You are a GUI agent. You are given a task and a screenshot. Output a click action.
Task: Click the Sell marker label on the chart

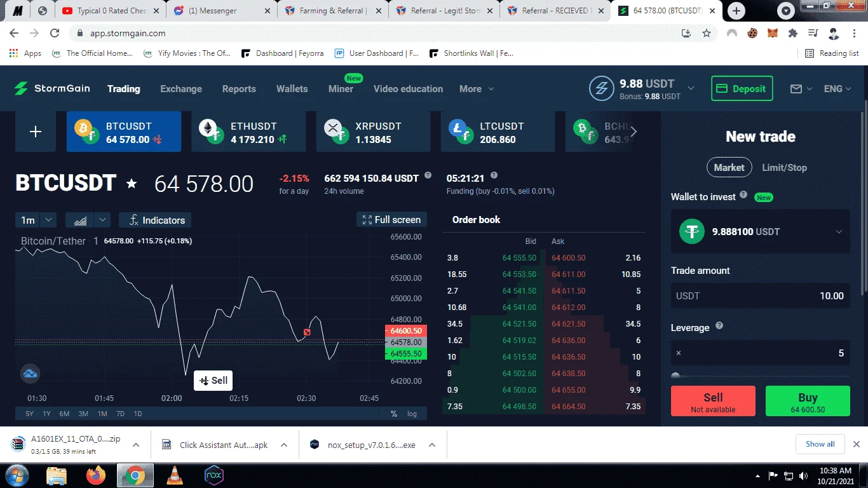pyautogui.click(x=213, y=381)
